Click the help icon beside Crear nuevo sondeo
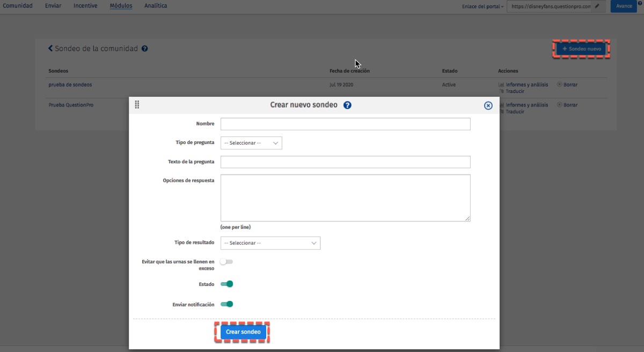 [347, 105]
